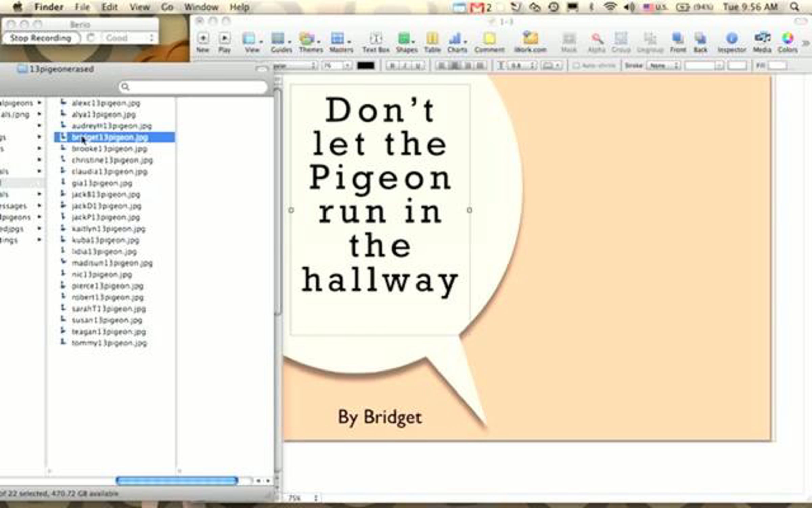Toggle underline in the format bar
The image size is (812, 508).
point(418,65)
